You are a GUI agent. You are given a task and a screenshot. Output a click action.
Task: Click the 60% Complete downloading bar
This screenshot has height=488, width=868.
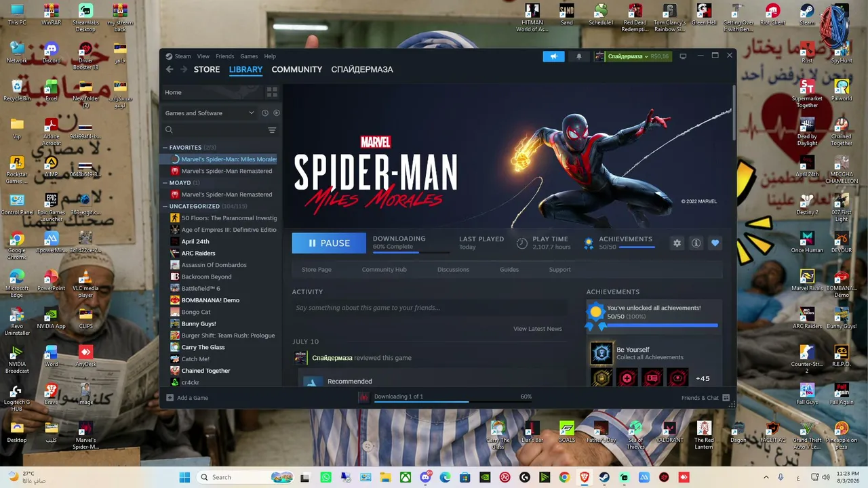[x=411, y=252]
